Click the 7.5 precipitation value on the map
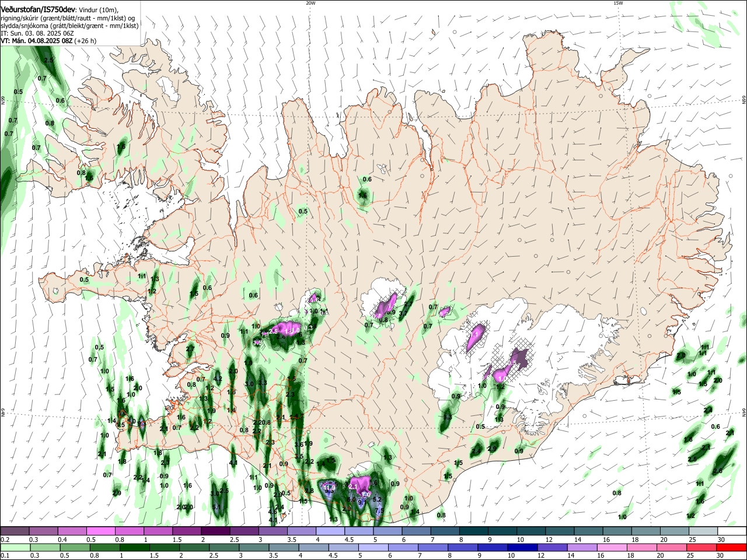Image resolution: width=747 pixels, height=560 pixels. coord(379,510)
